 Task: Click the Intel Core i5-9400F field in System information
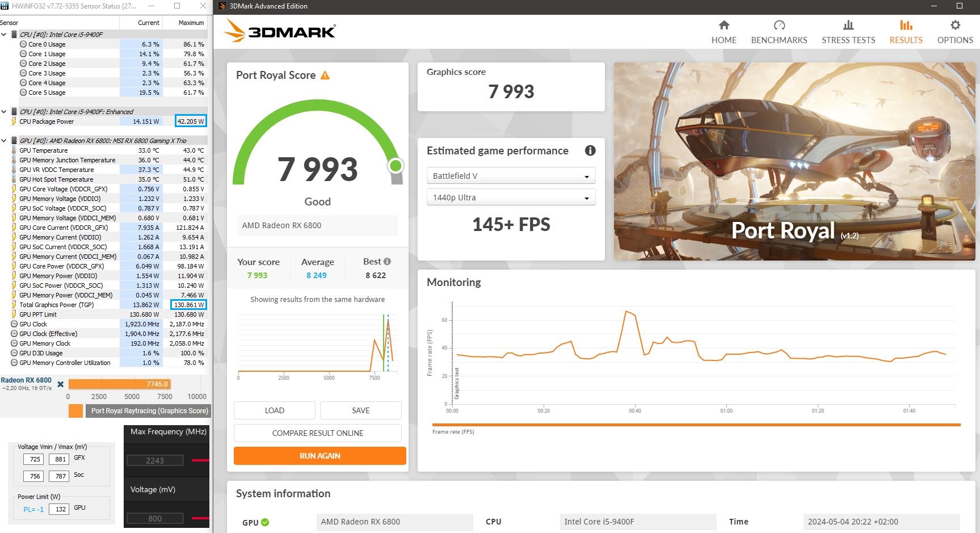coord(638,522)
